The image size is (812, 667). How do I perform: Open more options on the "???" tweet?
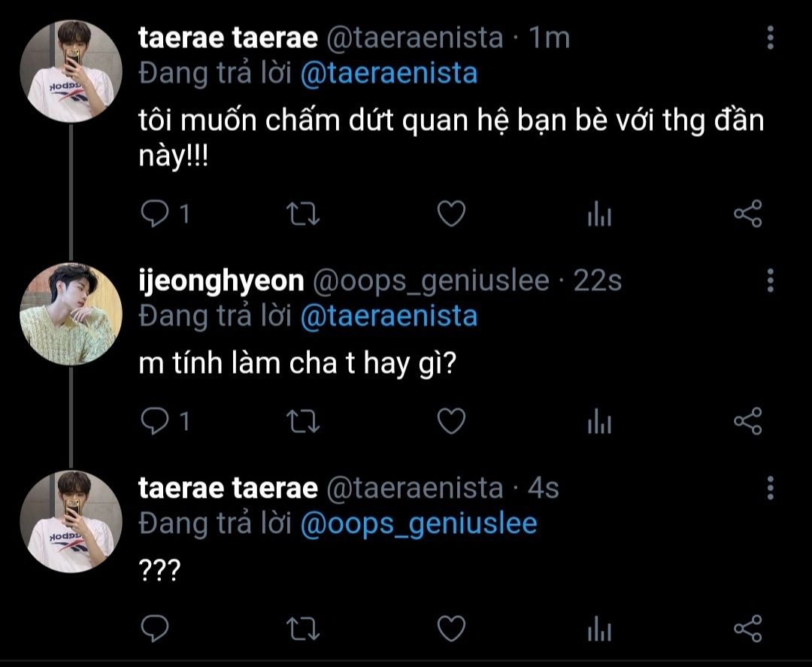click(770, 487)
